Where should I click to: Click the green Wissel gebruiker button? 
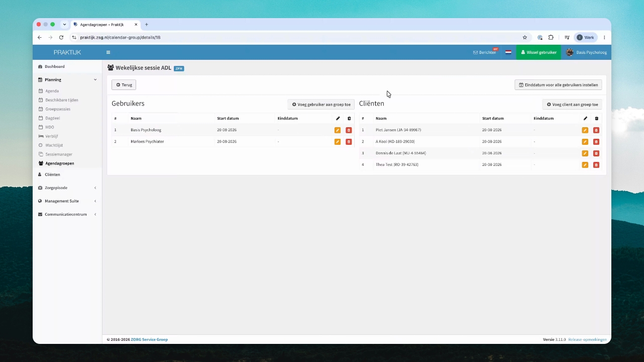coord(539,52)
